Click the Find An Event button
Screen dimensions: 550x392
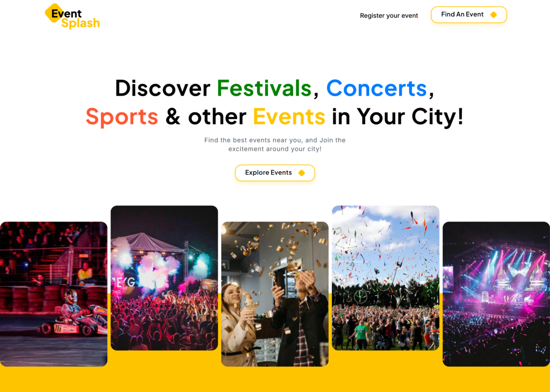[x=469, y=15]
